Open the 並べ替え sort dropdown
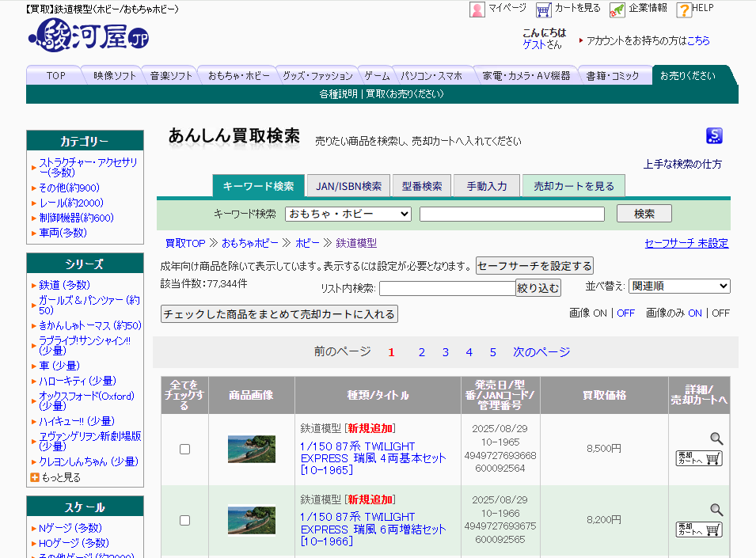756x558 pixels. click(x=678, y=286)
